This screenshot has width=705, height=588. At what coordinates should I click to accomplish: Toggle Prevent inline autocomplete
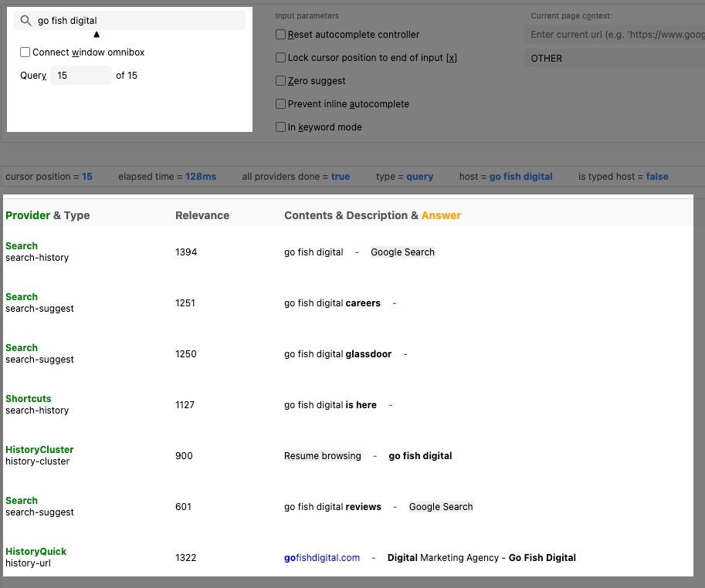tap(280, 103)
